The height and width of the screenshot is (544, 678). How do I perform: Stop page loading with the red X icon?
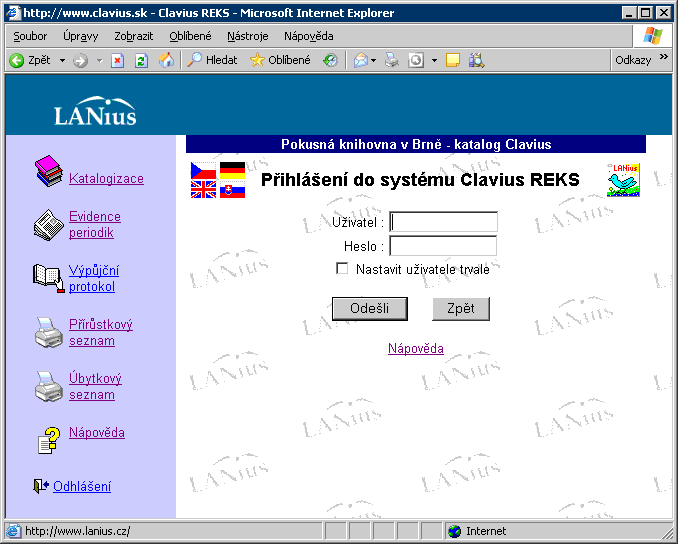(x=117, y=60)
